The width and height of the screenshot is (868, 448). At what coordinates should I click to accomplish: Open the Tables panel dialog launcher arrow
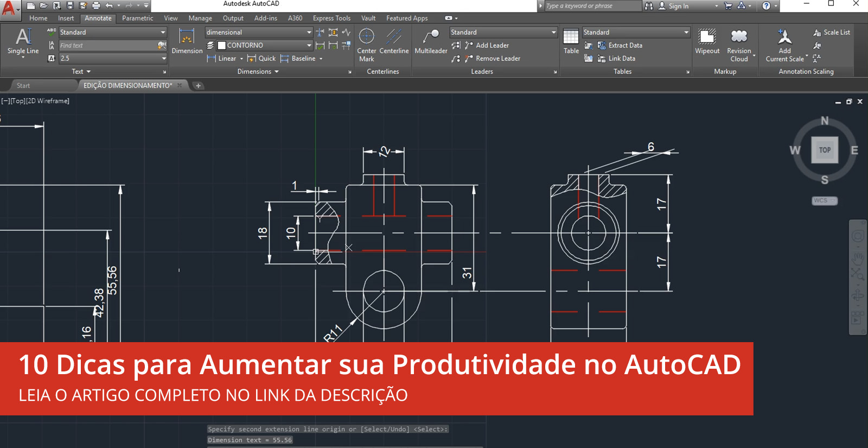tap(688, 72)
